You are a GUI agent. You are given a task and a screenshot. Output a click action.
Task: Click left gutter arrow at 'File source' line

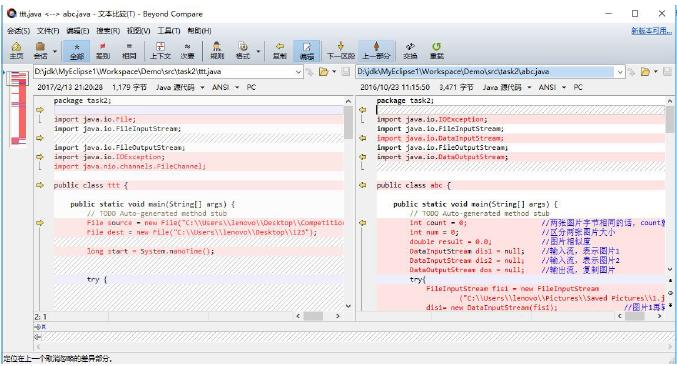tap(40, 223)
